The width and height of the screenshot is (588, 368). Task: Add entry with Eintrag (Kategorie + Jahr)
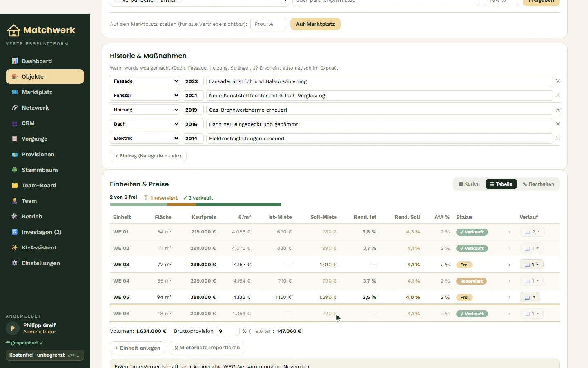tap(148, 156)
